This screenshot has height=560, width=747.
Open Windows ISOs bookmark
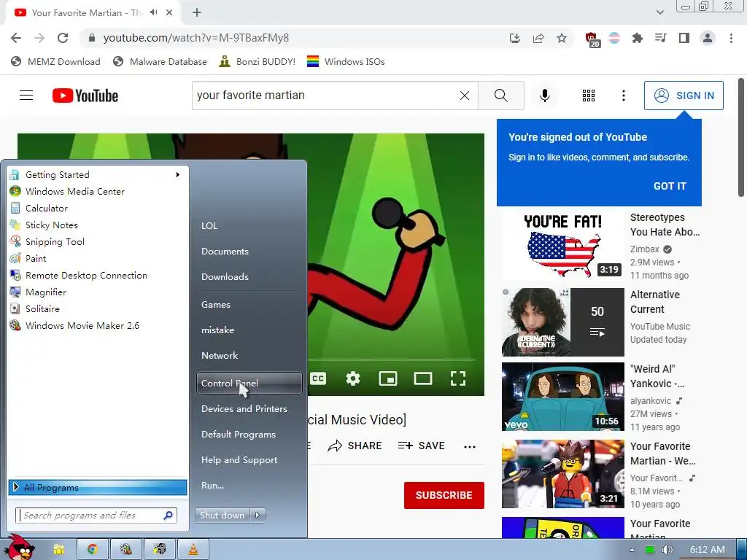[346, 62]
